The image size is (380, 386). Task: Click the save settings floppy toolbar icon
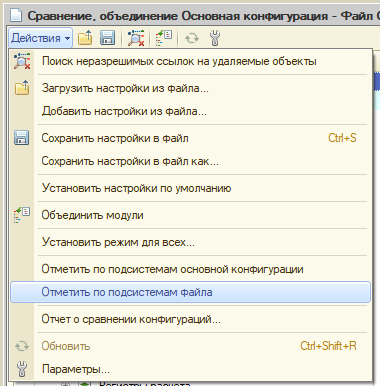(107, 38)
